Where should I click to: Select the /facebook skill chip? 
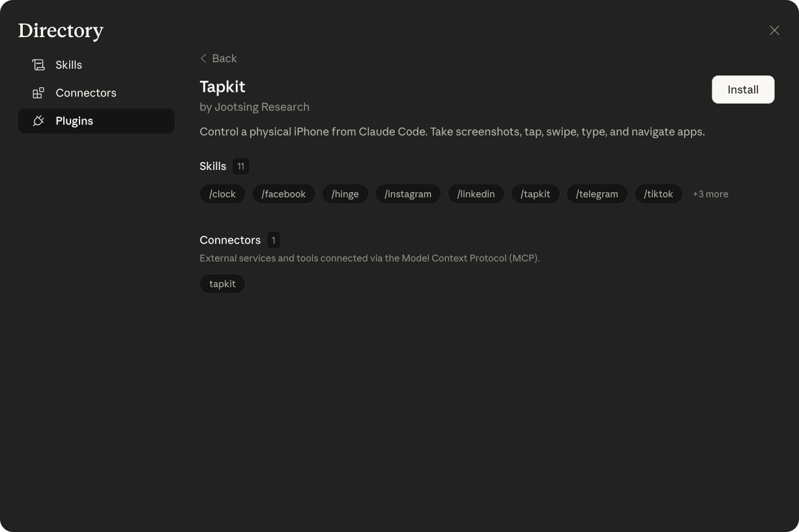[x=283, y=193]
